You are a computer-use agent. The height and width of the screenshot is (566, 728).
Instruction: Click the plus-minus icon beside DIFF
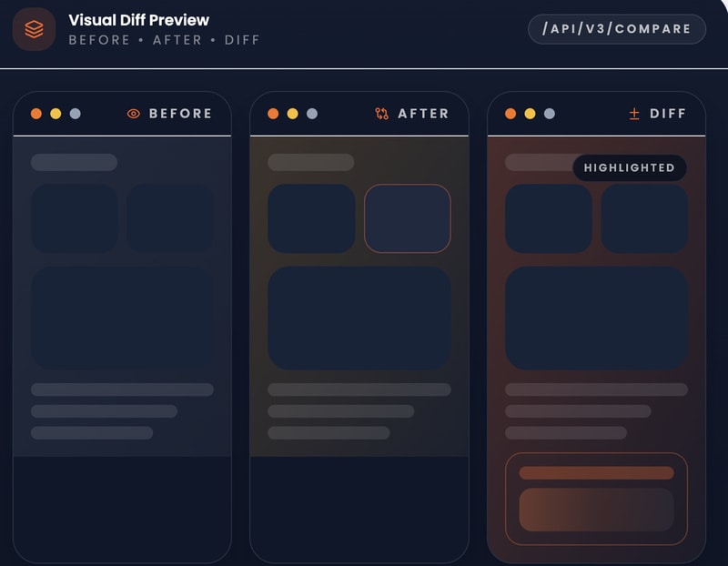coord(634,114)
